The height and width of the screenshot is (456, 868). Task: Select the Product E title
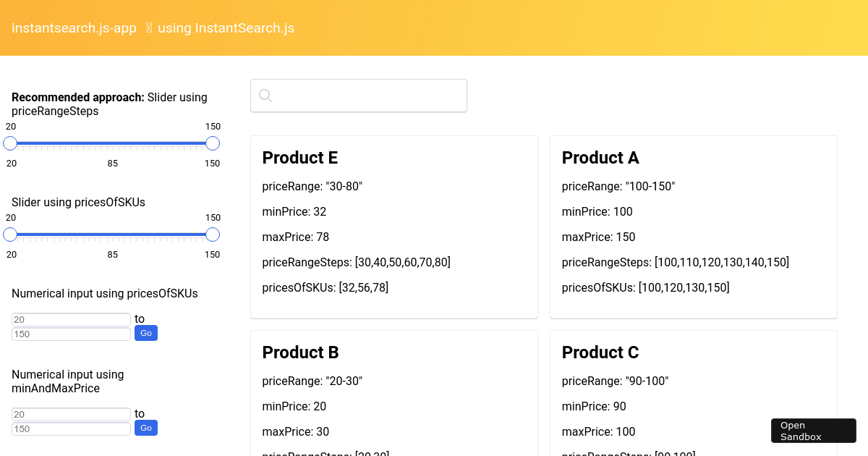[x=300, y=158]
